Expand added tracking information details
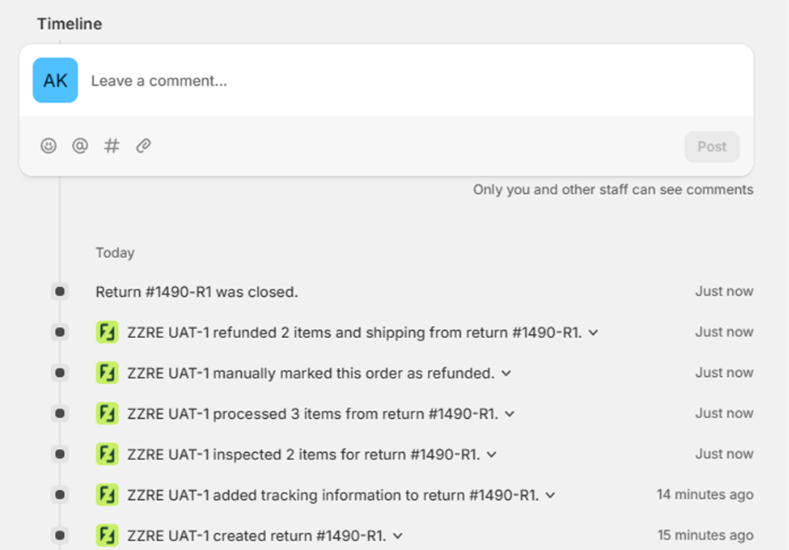Image resolution: width=789 pixels, height=550 pixels. pyautogui.click(x=550, y=495)
